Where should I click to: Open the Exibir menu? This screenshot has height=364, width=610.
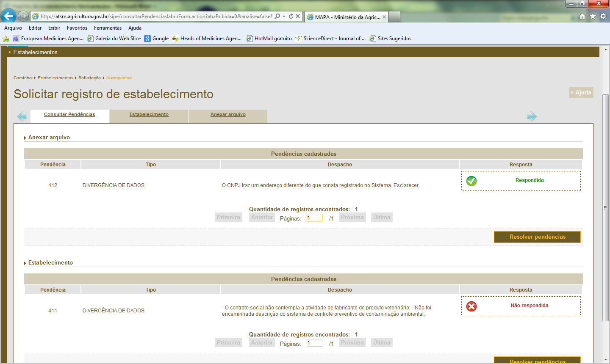tap(54, 28)
